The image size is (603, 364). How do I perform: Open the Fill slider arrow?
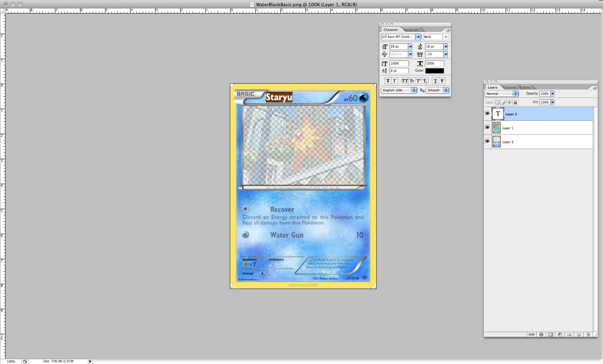coord(553,102)
